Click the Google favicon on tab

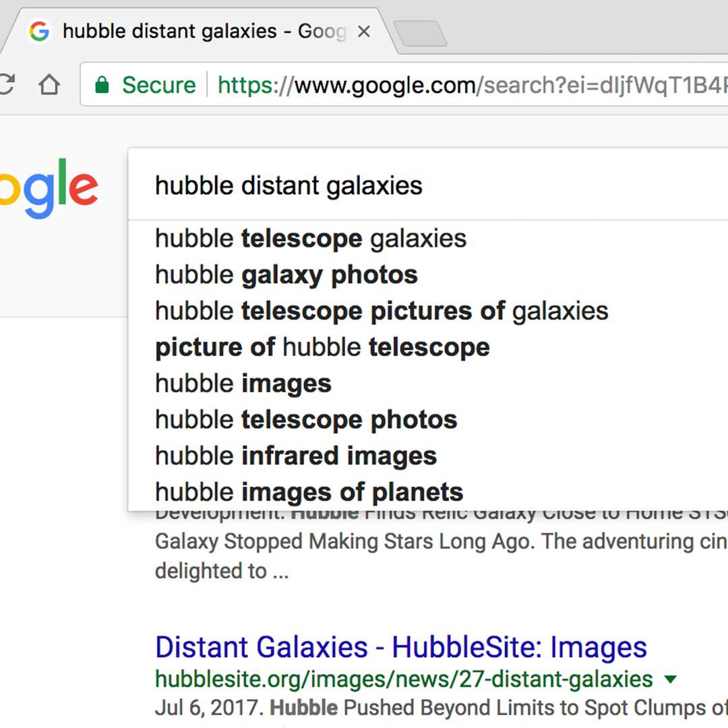pyautogui.click(x=40, y=32)
